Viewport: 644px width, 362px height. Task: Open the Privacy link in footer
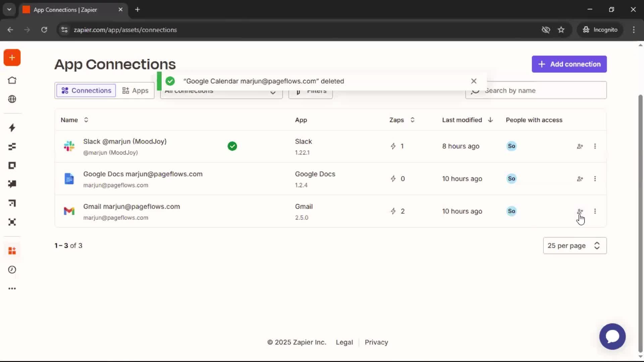376,342
